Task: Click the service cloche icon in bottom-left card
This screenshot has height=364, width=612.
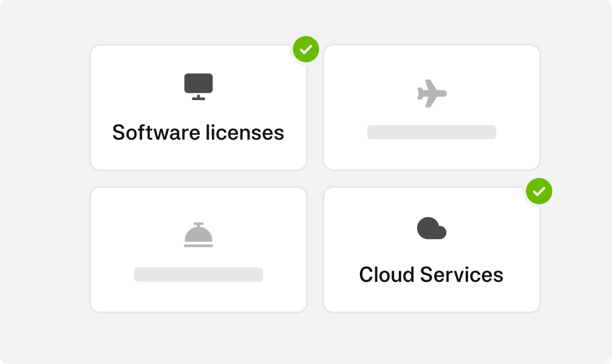Action: (x=199, y=235)
